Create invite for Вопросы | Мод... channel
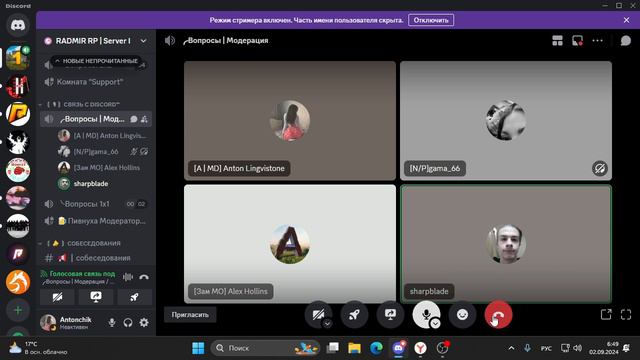Image resolution: width=640 pixels, height=360 pixels. point(144,119)
